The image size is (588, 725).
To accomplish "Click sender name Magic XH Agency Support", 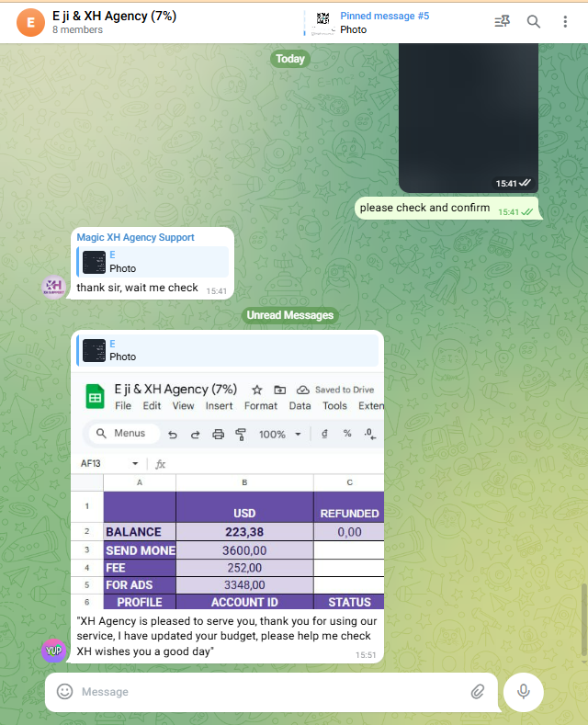I will point(136,237).
